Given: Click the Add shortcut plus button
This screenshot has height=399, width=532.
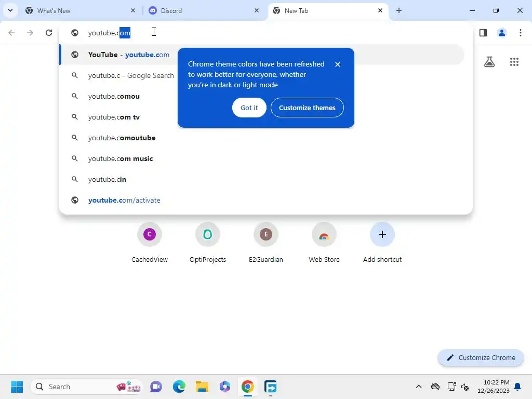Looking at the screenshot, I should tap(382, 234).
